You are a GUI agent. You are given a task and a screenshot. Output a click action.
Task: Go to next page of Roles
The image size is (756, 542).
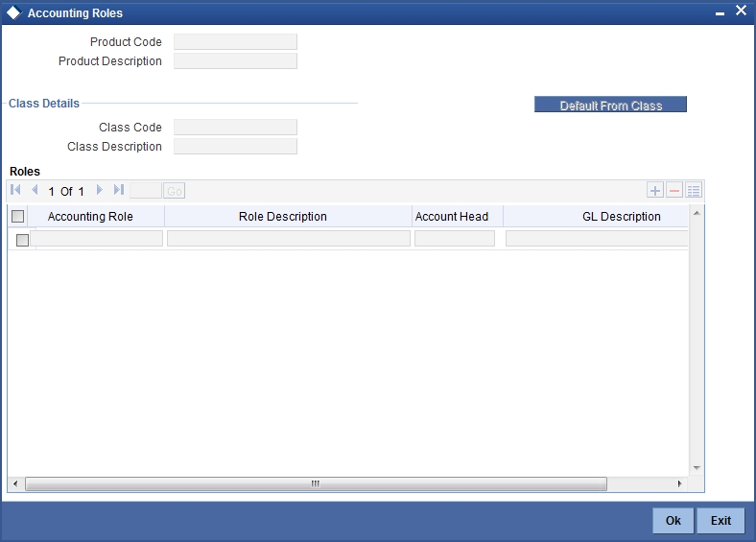(x=100, y=190)
